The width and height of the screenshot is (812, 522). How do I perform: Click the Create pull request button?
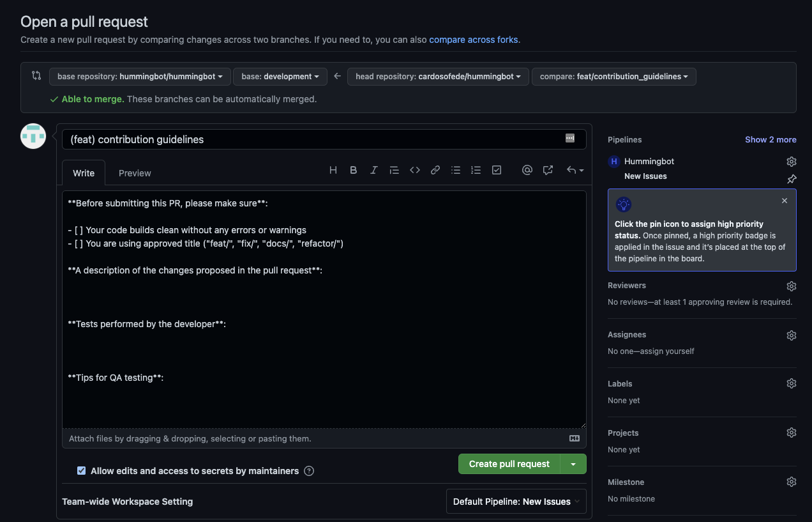tap(508, 464)
